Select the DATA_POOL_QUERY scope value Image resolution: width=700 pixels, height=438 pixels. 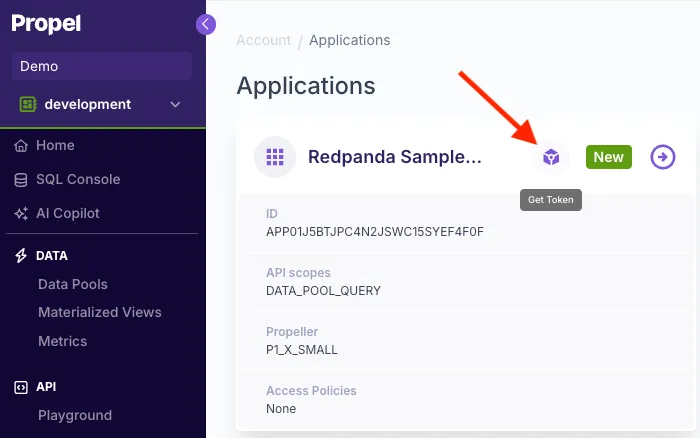(323, 291)
